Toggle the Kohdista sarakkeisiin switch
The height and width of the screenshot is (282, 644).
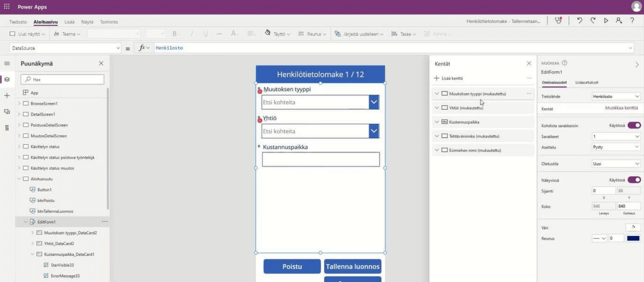[634, 125]
